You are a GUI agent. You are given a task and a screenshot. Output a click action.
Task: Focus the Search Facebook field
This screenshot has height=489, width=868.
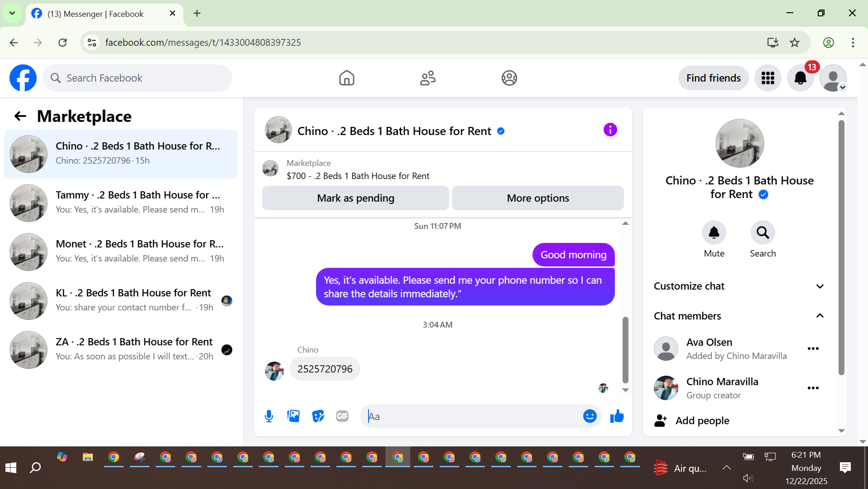(137, 78)
